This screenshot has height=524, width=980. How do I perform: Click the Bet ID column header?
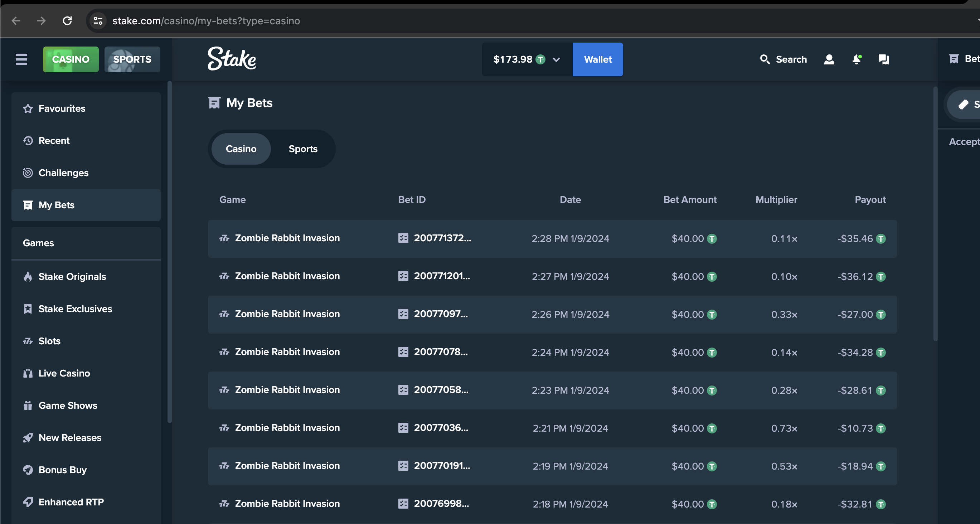point(412,200)
